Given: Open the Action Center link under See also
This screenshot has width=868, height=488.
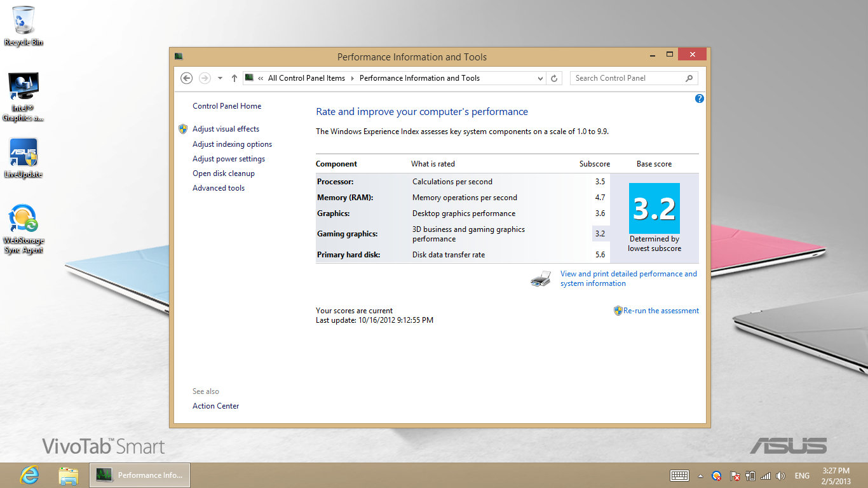Looking at the screenshot, I should (216, 406).
